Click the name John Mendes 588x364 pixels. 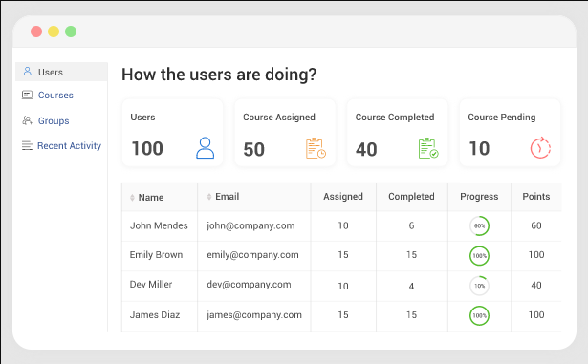159,225
